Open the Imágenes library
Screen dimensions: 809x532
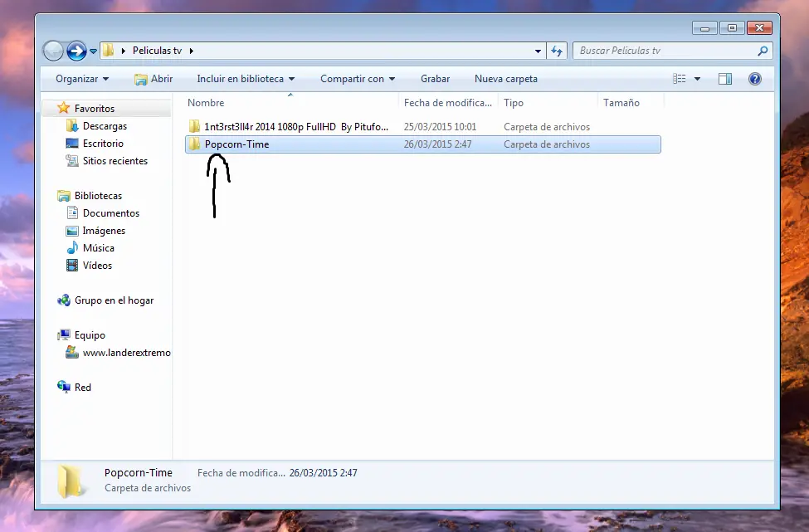point(104,231)
